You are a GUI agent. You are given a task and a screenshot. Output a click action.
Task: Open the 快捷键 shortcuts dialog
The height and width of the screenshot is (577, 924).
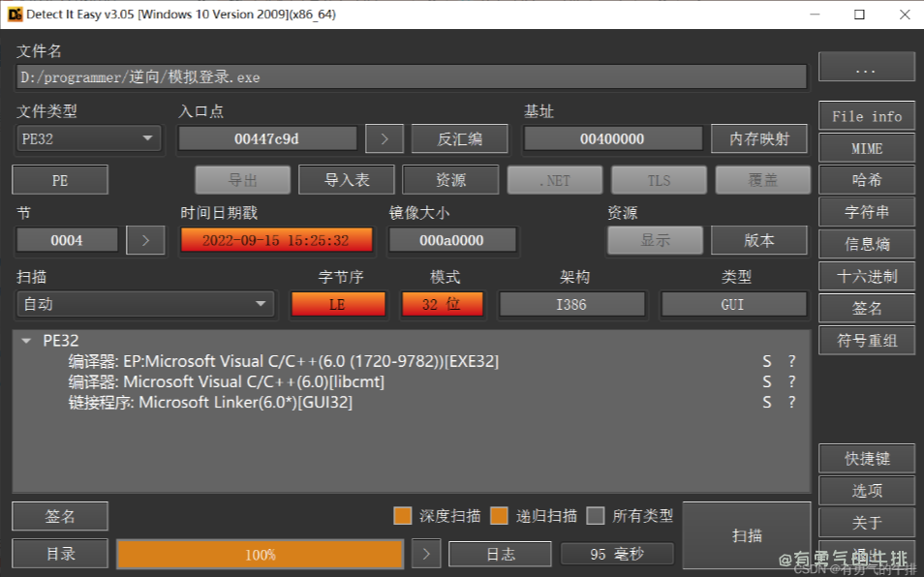(867, 458)
